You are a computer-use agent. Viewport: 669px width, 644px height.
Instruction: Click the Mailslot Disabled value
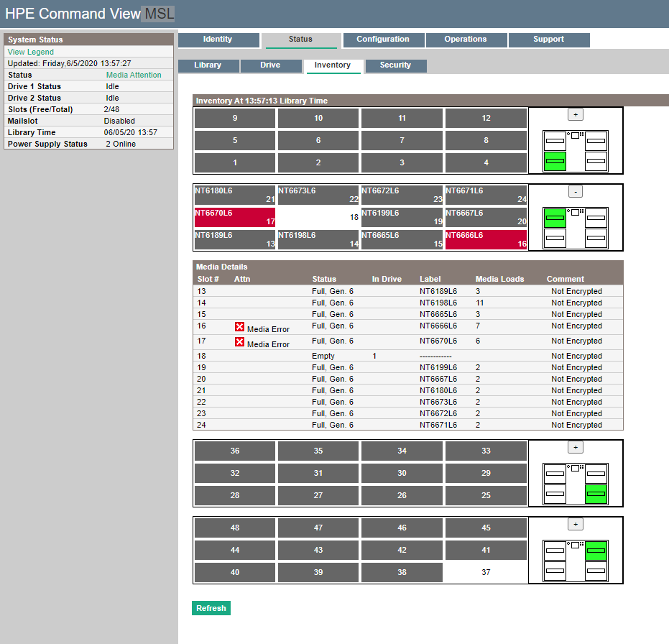119,121
